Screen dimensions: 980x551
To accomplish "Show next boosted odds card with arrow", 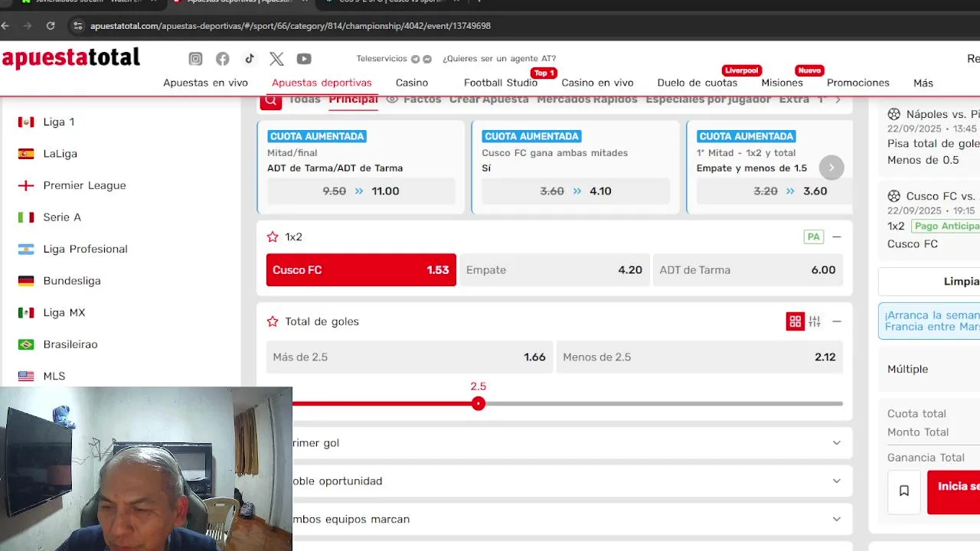I will pos(831,168).
